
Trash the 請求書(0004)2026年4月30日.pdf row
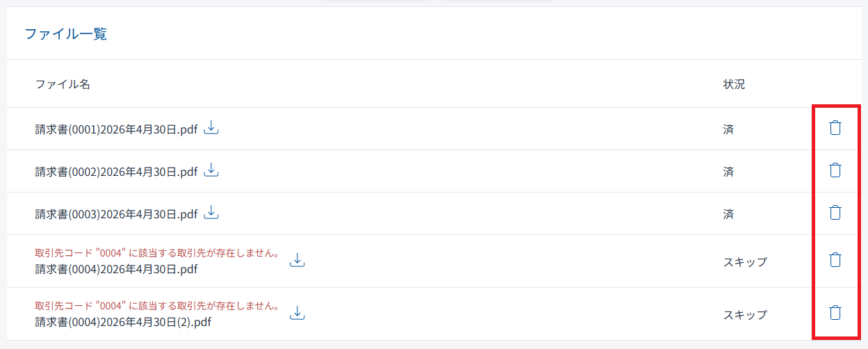point(835,260)
